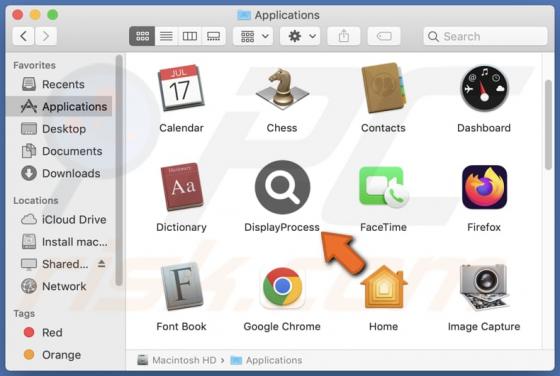Click the Google Chrome name label

pyautogui.click(x=282, y=326)
